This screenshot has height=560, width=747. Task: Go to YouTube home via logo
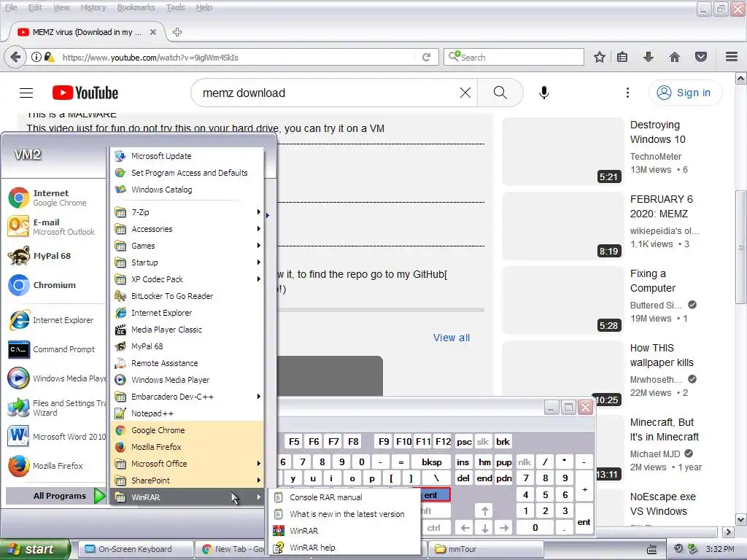85,93
